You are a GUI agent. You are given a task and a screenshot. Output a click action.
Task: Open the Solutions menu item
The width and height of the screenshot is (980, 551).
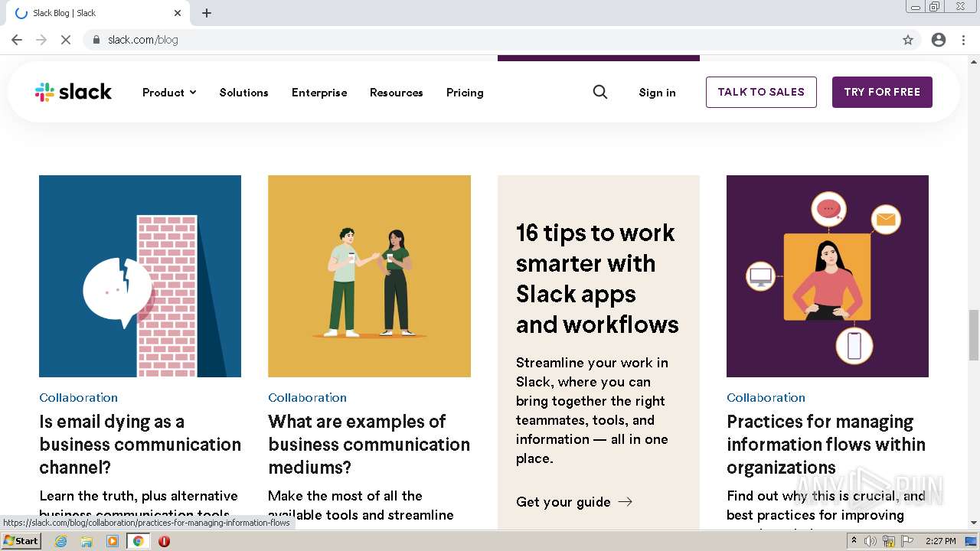click(x=243, y=93)
